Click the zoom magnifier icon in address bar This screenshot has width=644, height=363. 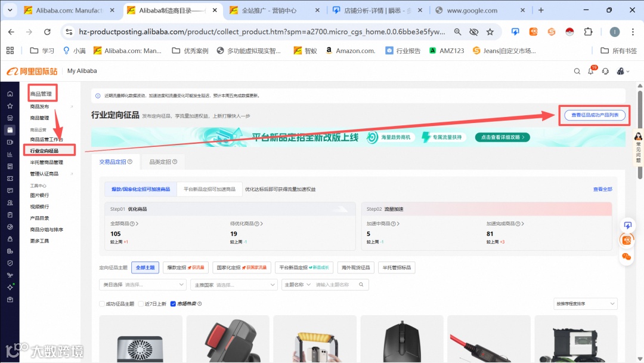click(x=457, y=32)
